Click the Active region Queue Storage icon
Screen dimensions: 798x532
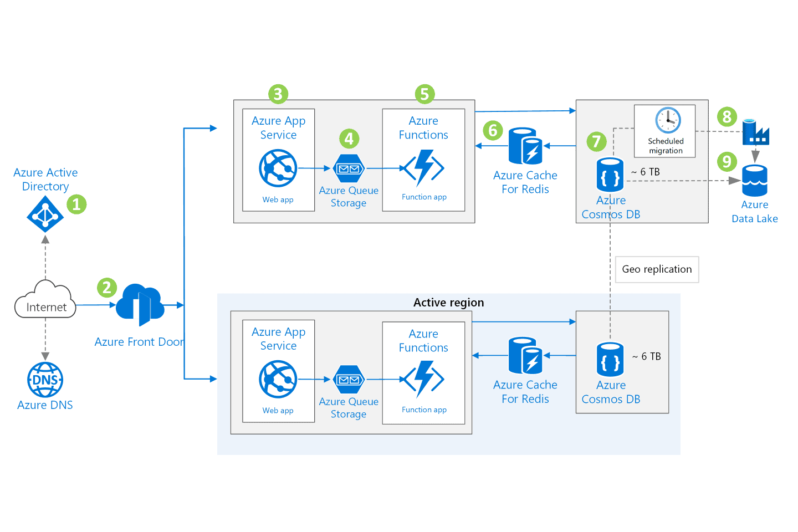pyautogui.click(x=349, y=380)
